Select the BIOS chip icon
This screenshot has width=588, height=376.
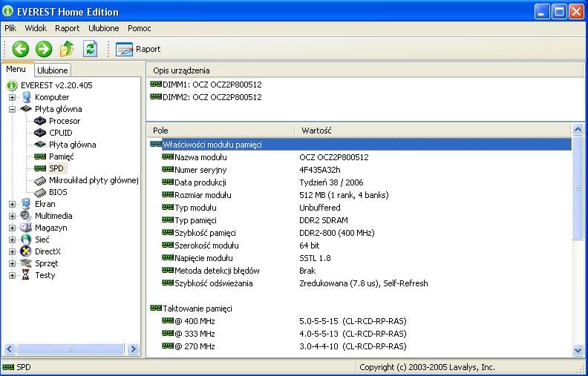point(40,193)
